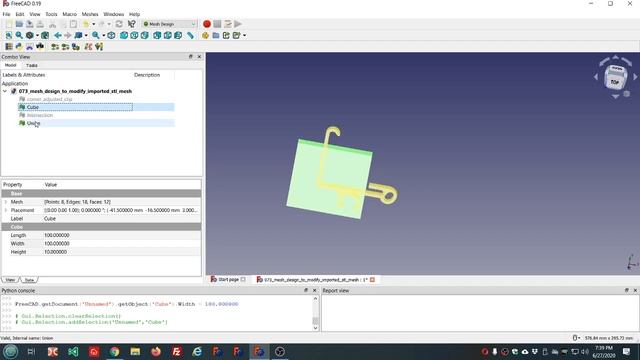This screenshot has height=360, width=640.
Task: Open the Undo history dropdown arrow
Action: click(93, 24)
